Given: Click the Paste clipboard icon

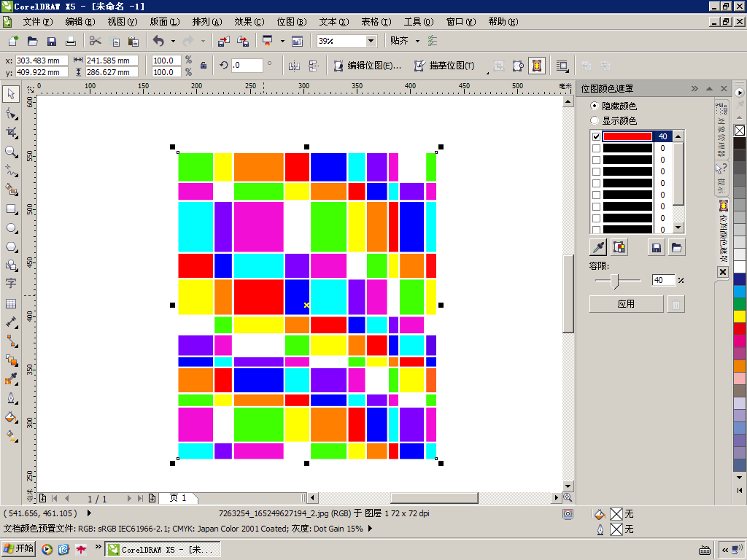Looking at the screenshot, I should click(x=133, y=41).
